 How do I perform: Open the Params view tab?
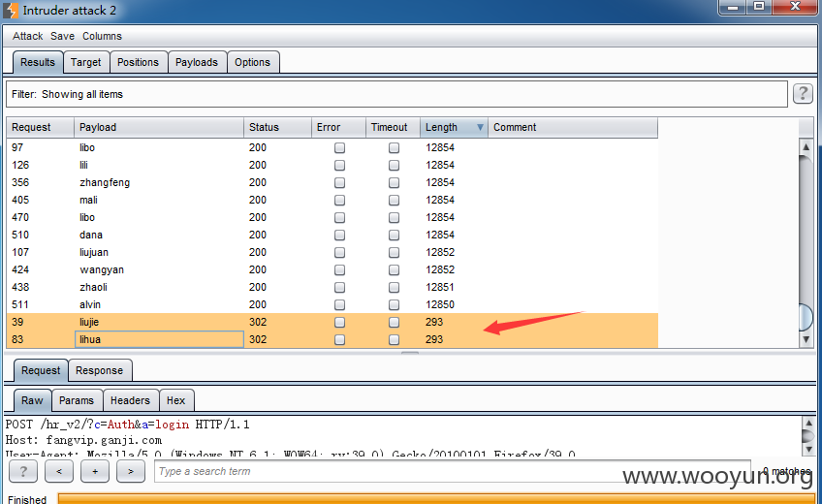coord(77,400)
